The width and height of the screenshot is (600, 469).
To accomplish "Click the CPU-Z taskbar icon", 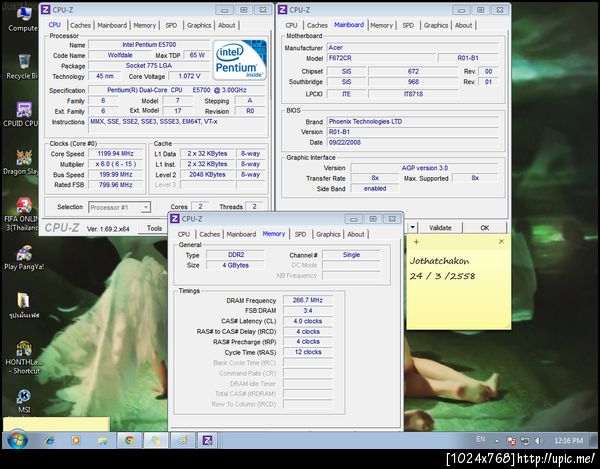I will click(207, 440).
